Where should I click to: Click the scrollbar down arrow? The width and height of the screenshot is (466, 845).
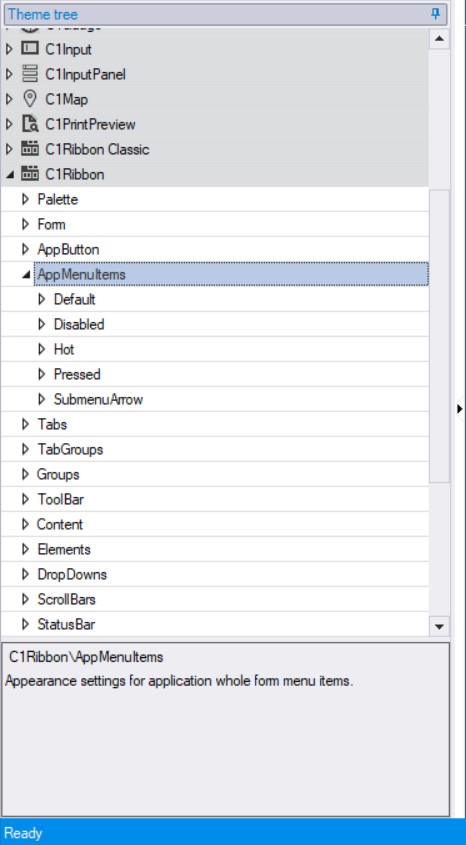click(439, 626)
